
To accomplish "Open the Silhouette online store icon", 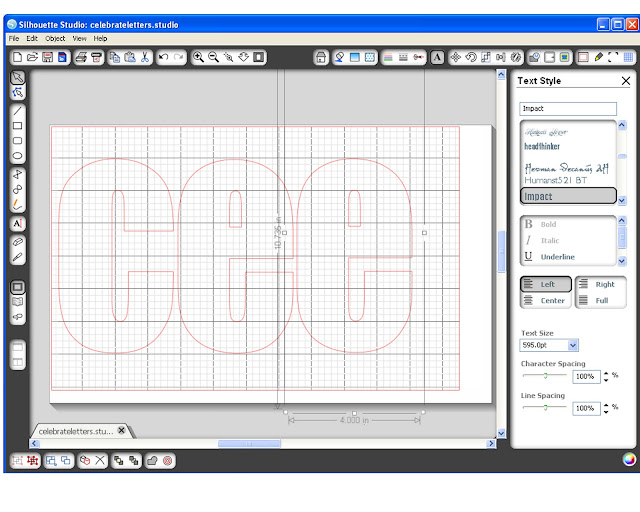I will pyautogui.click(x=321, y=58).
